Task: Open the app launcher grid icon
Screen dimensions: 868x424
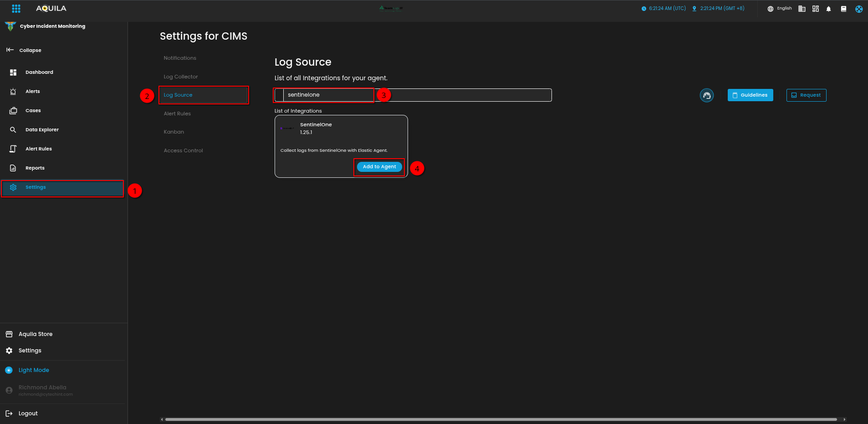Action: pos(16,9)
